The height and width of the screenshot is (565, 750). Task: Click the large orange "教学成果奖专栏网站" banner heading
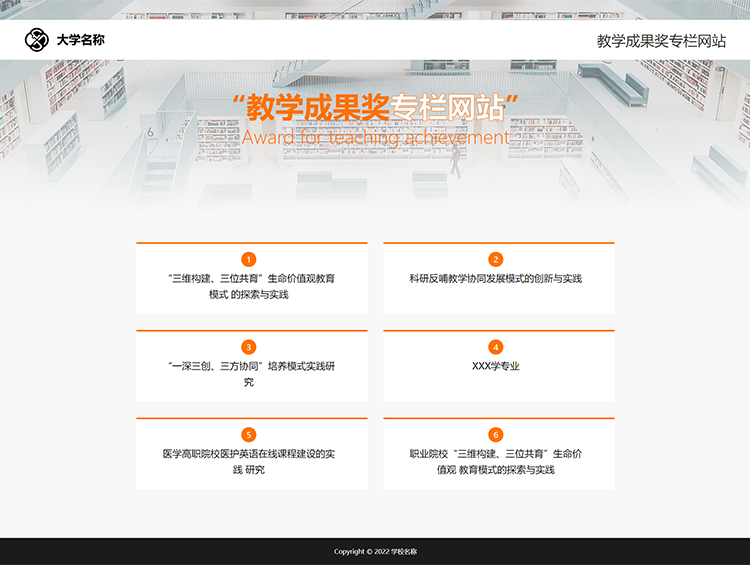point(375,106)
